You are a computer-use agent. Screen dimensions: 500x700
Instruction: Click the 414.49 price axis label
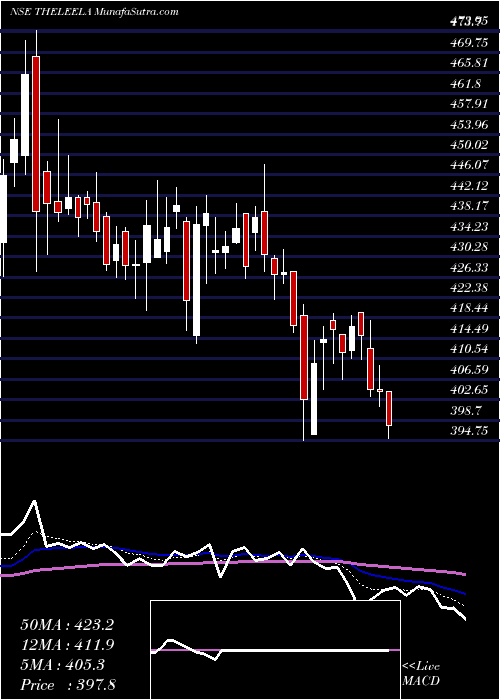[x=468, y=329]
